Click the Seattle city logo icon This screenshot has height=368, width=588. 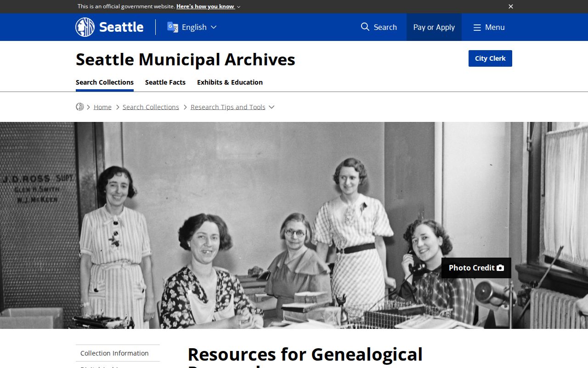tap(85, 27)
